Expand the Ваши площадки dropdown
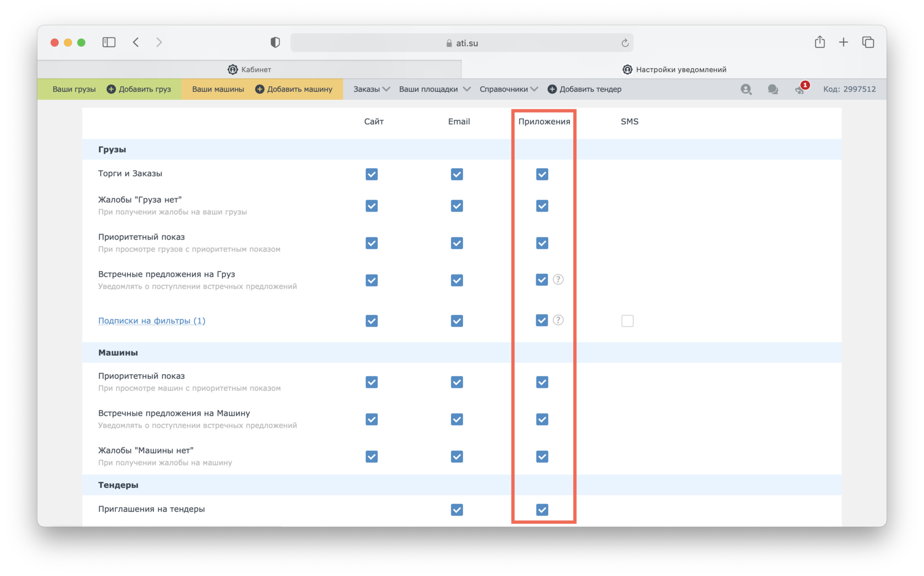Image resolution: width=924 pixels, height=576 pixels. pos(435,89)
